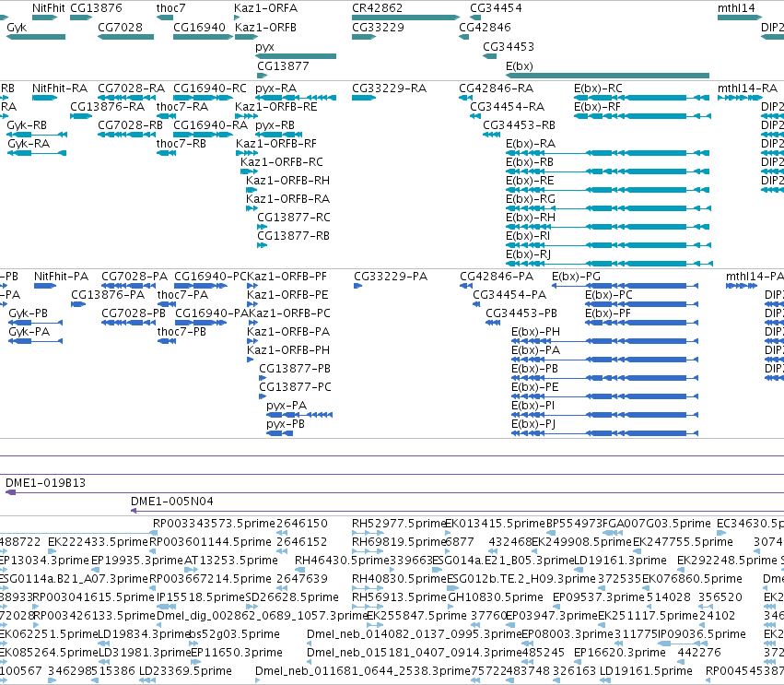This screenshot has width=784, height=685.
Task: Select the NitFhit-RA transcript label
Action: 60,89
